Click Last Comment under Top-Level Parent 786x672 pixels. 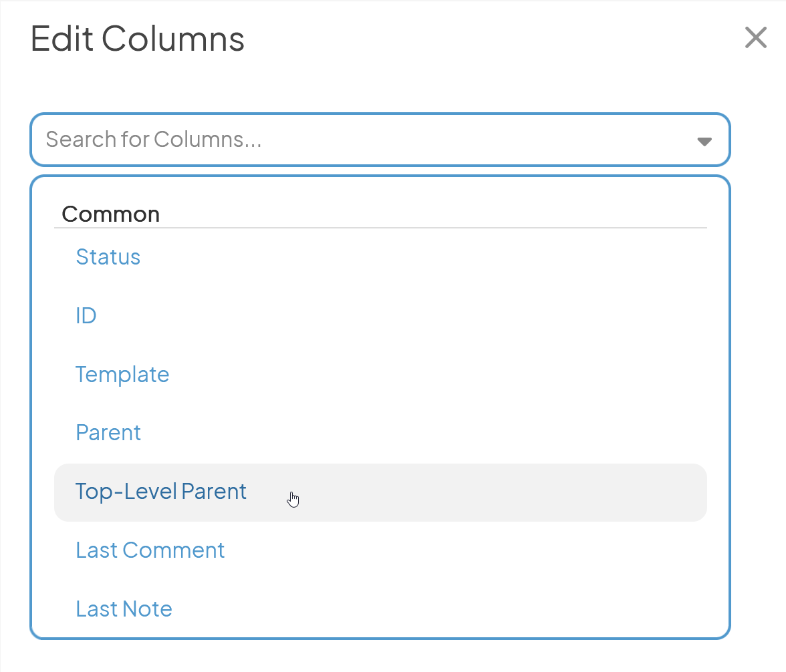pos(380,550)
